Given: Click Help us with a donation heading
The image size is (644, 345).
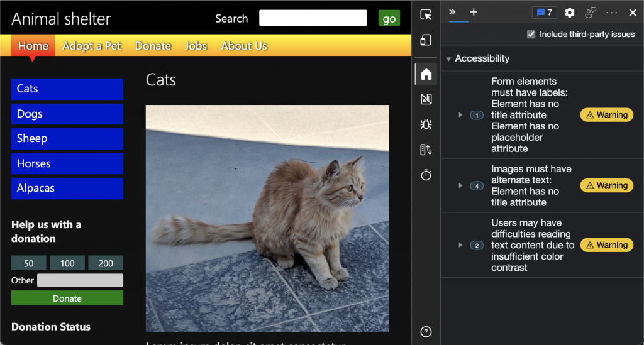Looking at the screenshot, I should click(x=46, y=231).
